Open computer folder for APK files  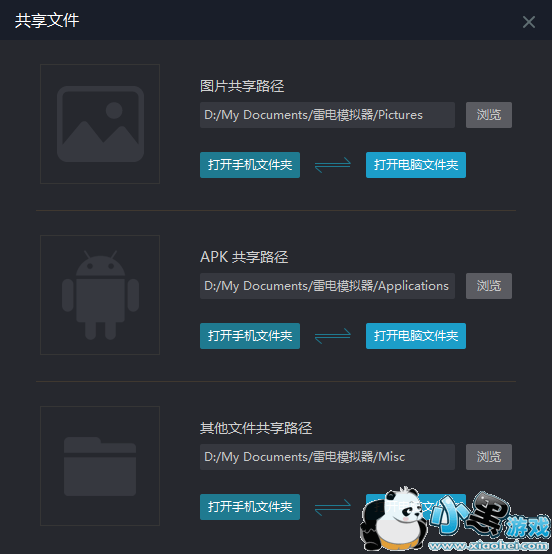(x=416, y=336)
